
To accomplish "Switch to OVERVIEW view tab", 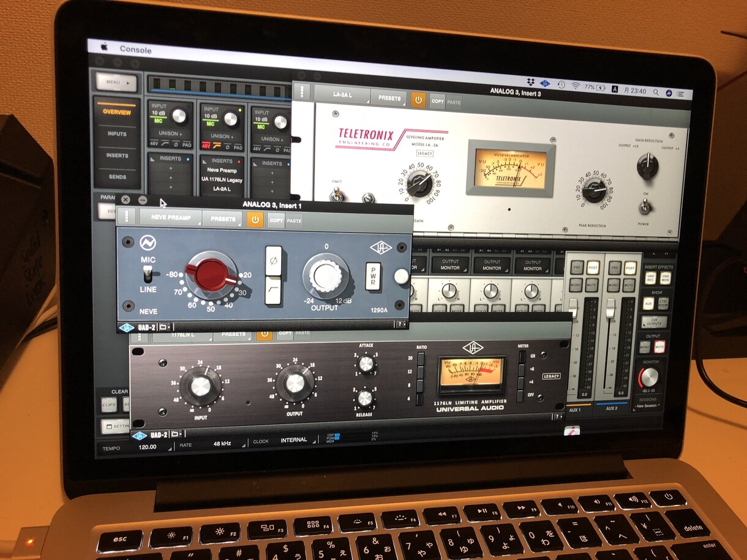I will pyautogui.click(x=116, y=112).
